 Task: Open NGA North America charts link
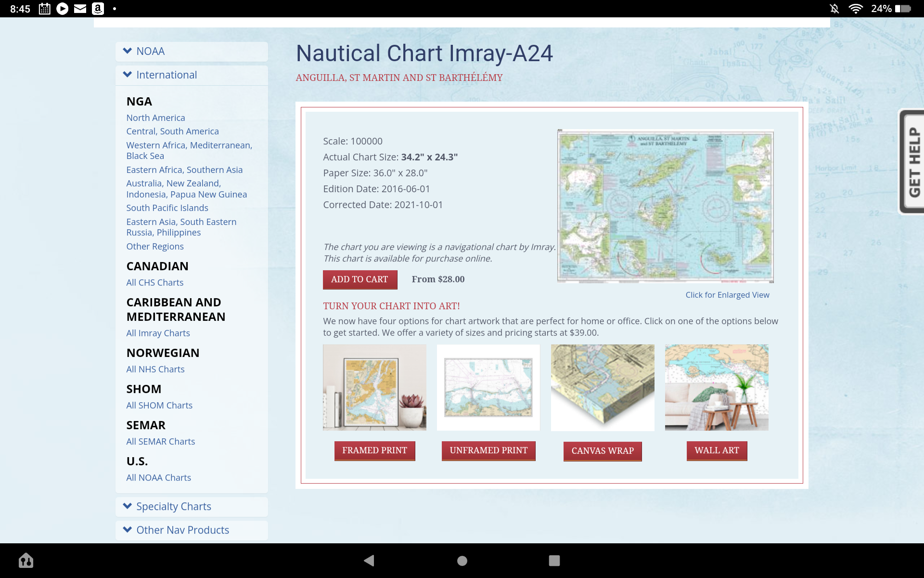155,118
